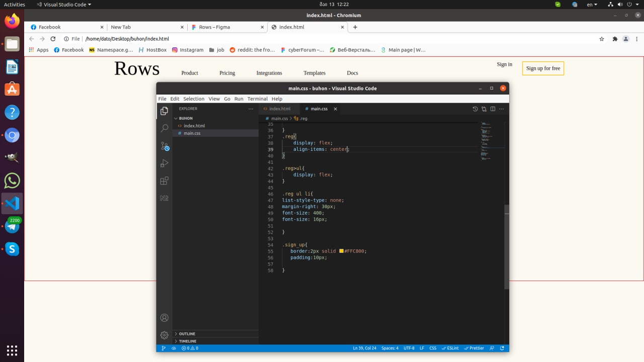Split the VS Code editor to the right

pyautogui.click(x=493, y=109)
